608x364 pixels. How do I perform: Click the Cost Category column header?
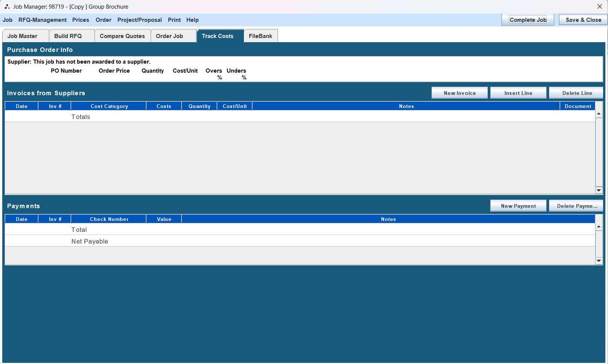click(x=108, y=106)
